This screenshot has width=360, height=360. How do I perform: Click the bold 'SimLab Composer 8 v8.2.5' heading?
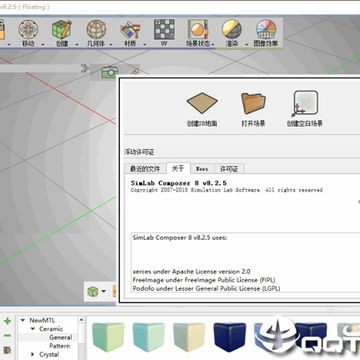coord(179,183)
